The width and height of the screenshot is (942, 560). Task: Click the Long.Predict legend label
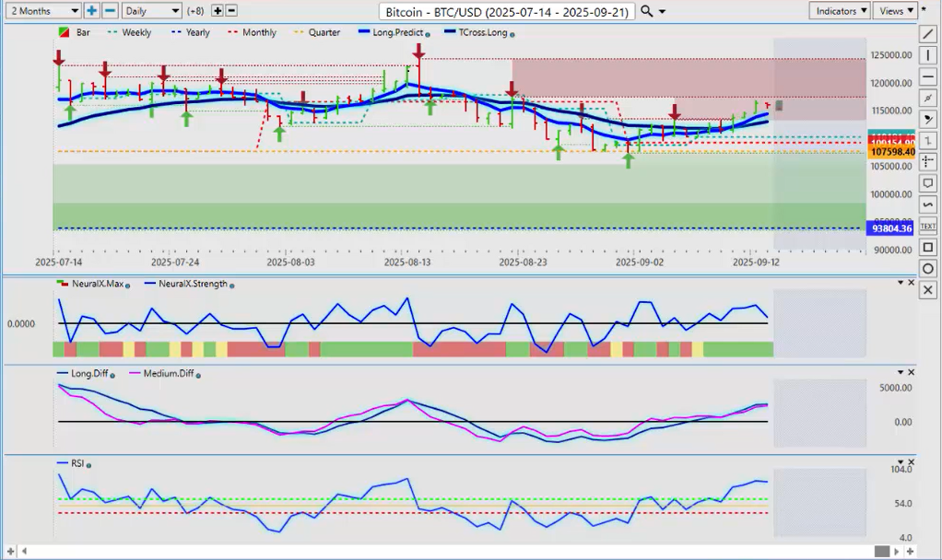pos(397,32)
